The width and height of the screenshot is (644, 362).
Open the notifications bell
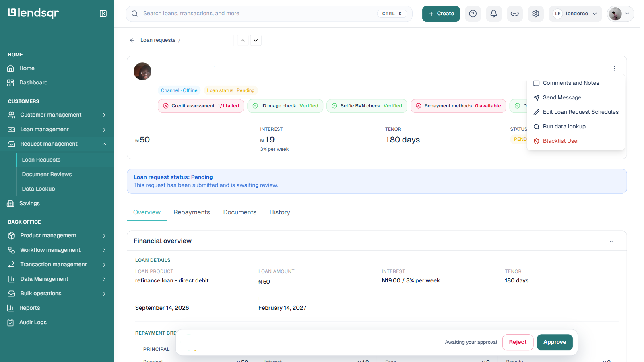click(494, 14)
